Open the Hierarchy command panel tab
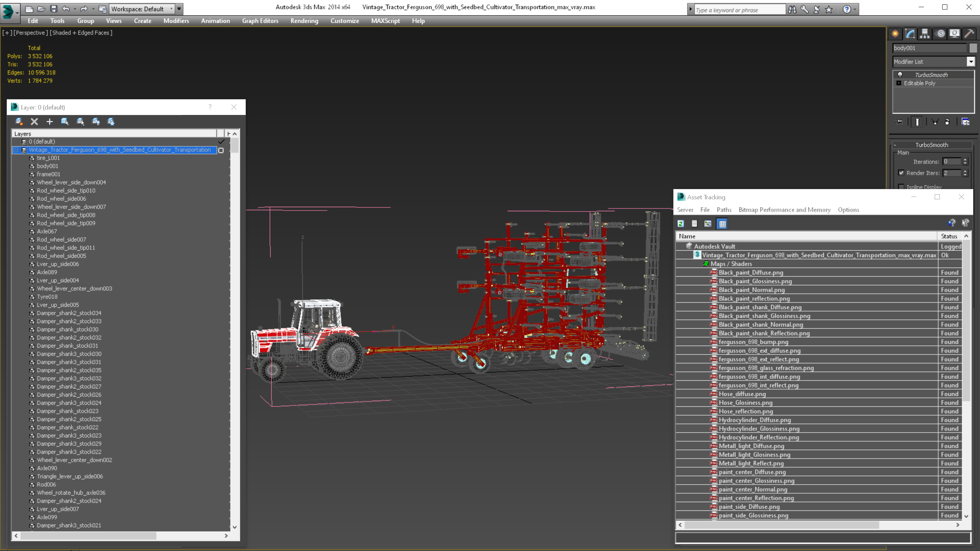 pyautogui.click(x=925, y=34)
